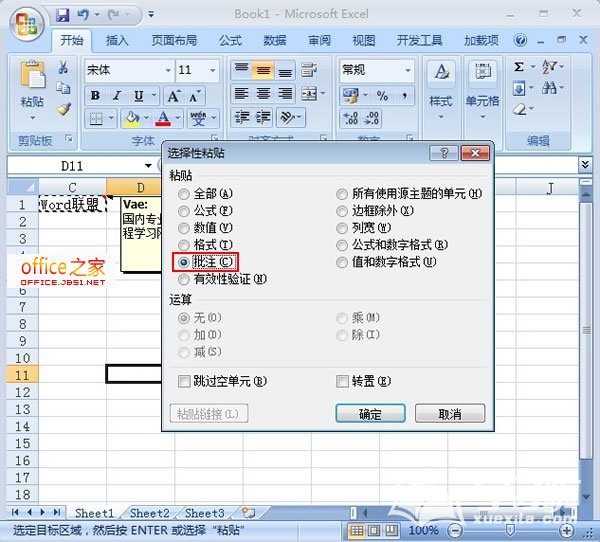This screenshot has height=542, width=600.
Task: Click 取消 to cancel dialog
Action: click(x=450, y=414)
